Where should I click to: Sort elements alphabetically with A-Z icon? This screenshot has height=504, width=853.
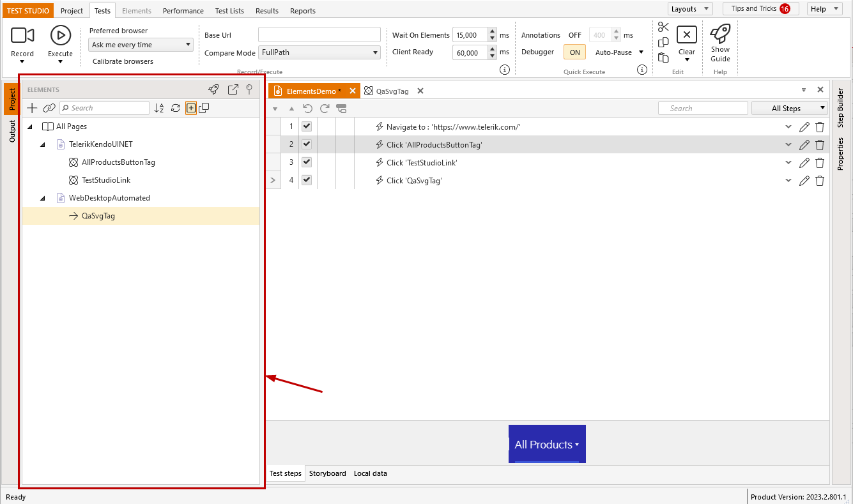[x=159, y=108]
